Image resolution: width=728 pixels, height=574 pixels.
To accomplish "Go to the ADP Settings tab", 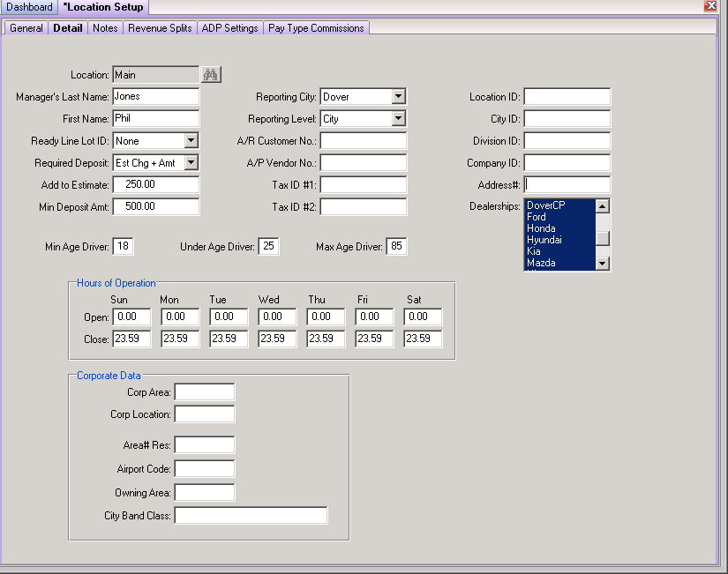I will point(229,28).
